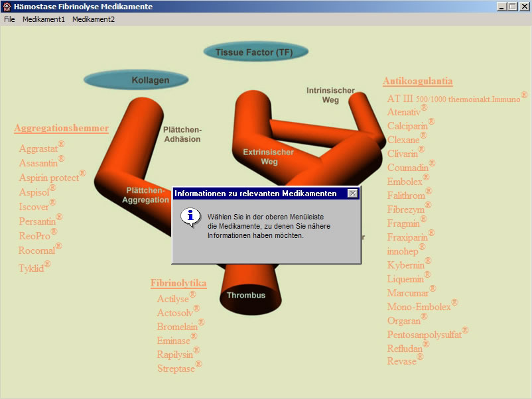
Task: Minimize the Hämostase Fibrinolyse Medikamente window
Action: (x=501, y=7)
